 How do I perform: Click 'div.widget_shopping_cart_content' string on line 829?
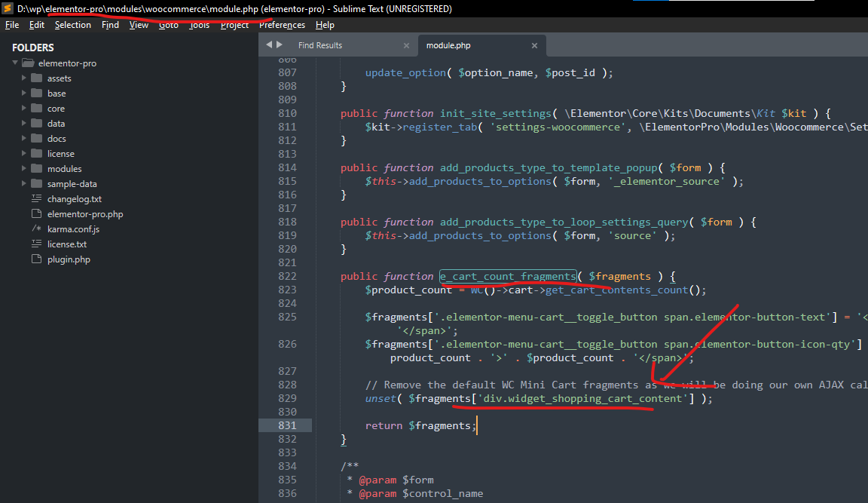point(583,398)
